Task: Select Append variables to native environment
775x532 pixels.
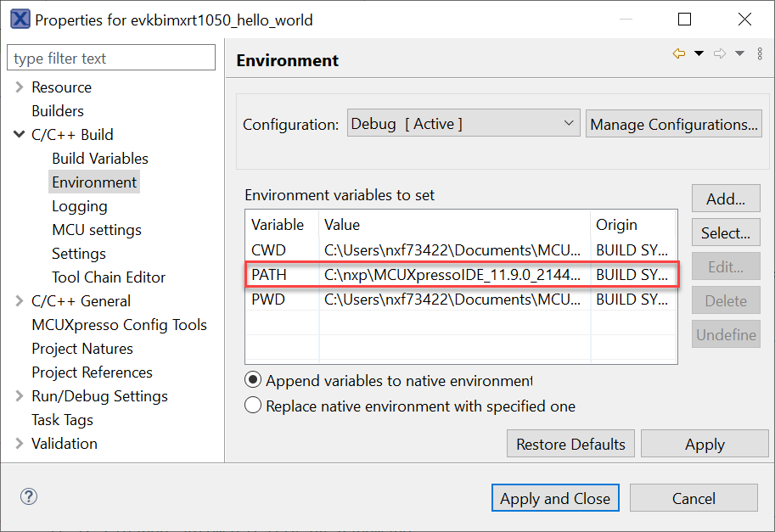Action: (253, 381)
